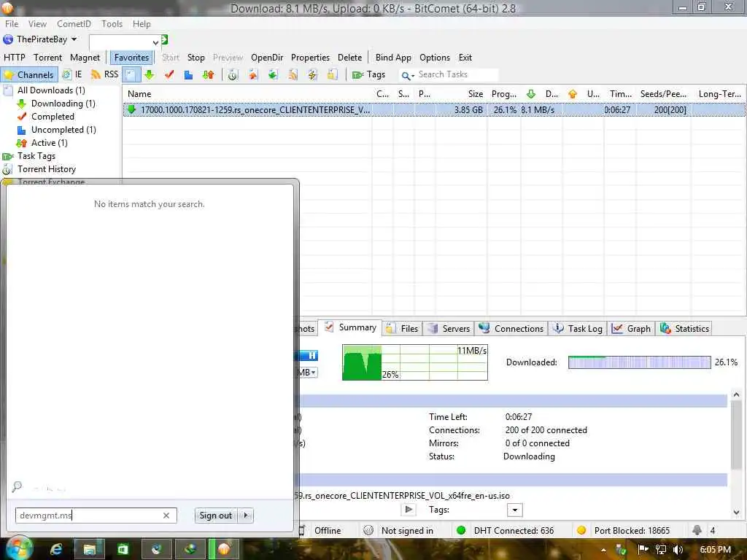Click the Seeds/Peers column header

point(663,94)
